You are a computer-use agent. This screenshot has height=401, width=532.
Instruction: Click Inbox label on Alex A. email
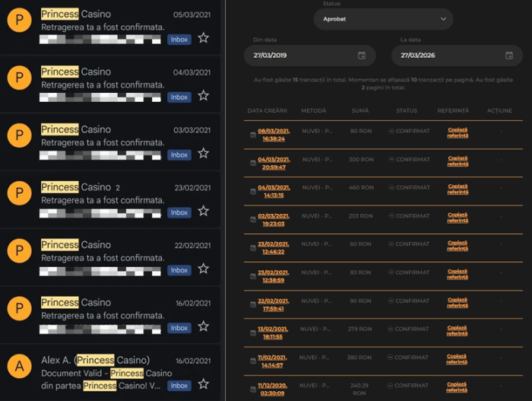[179, 386]
